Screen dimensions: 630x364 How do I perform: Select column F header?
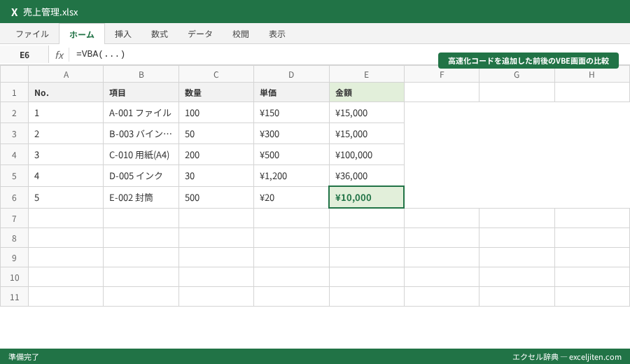[442, 74]
